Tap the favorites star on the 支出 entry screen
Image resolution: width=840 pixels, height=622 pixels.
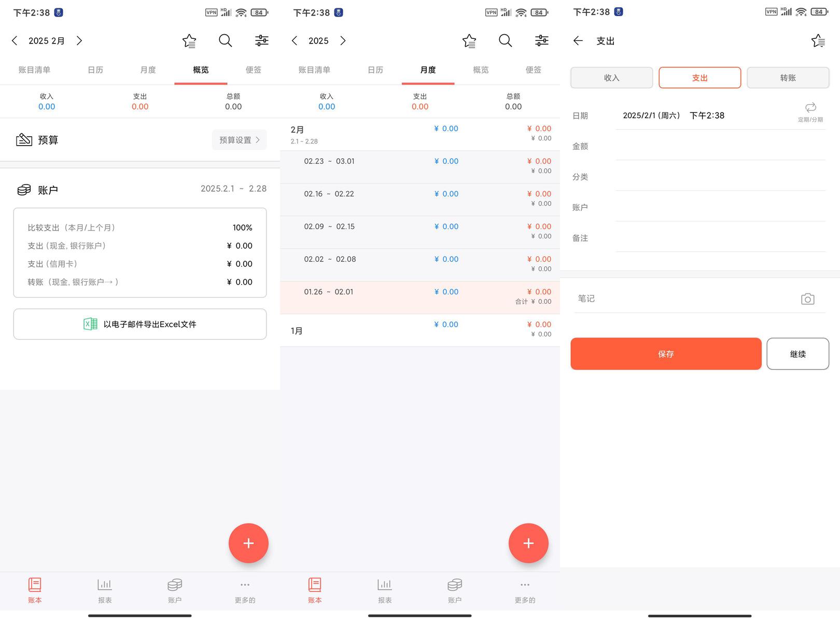pos(818,41)
